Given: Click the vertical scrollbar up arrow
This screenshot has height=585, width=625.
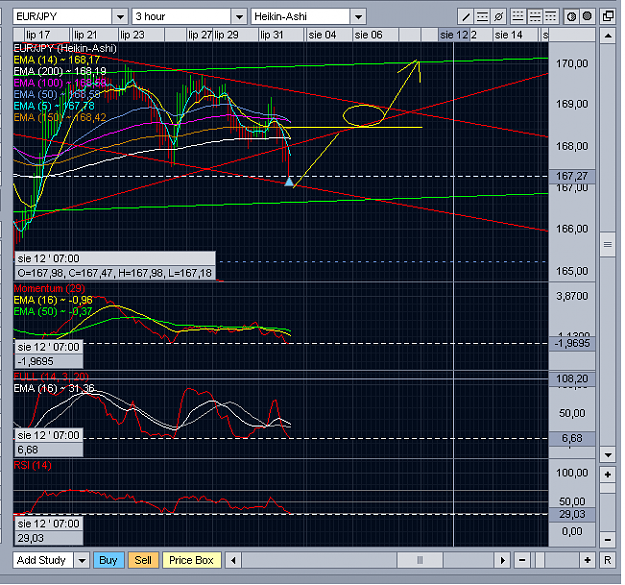Looking at the screenshot, I should point(608,36).
